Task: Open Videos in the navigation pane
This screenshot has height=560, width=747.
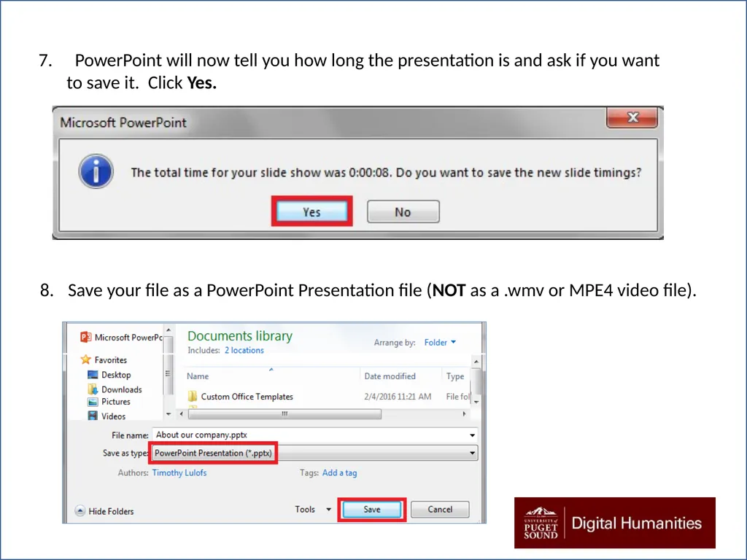Action: click(113, 416)
